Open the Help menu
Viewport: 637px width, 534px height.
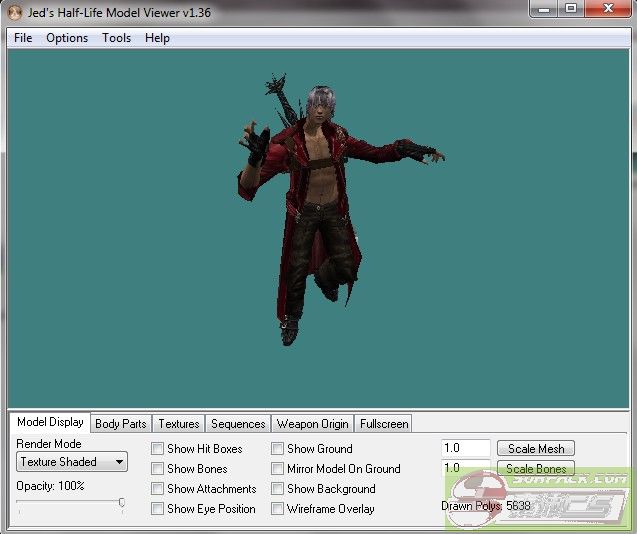click(157, 38)
